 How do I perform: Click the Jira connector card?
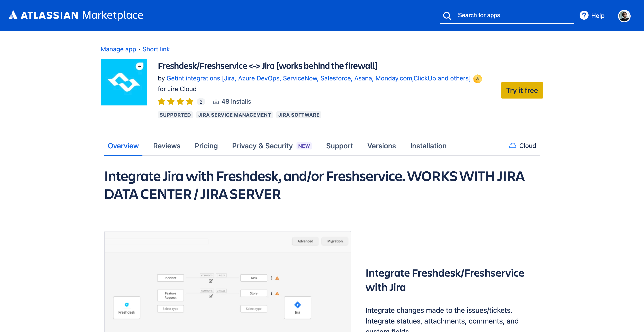pos(297,307)
